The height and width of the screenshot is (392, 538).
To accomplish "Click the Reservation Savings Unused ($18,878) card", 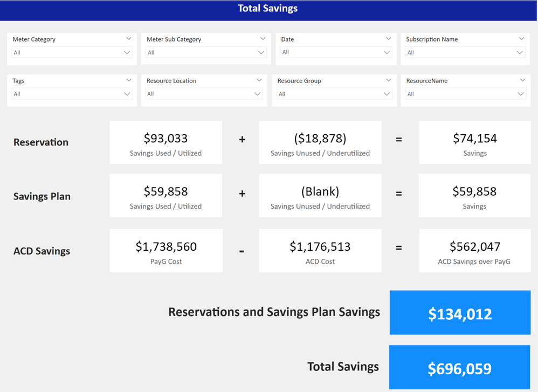I will [320, 142].
